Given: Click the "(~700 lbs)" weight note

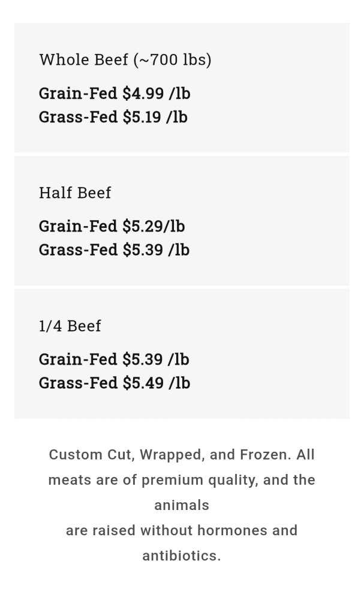Looking at the screenshot, I should 172,60.
